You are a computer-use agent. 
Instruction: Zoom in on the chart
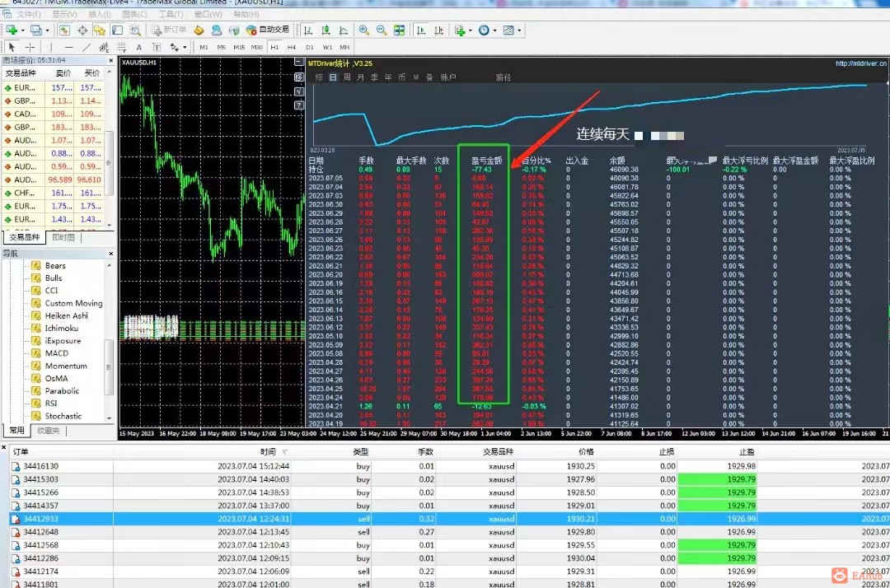pos(364,30)
